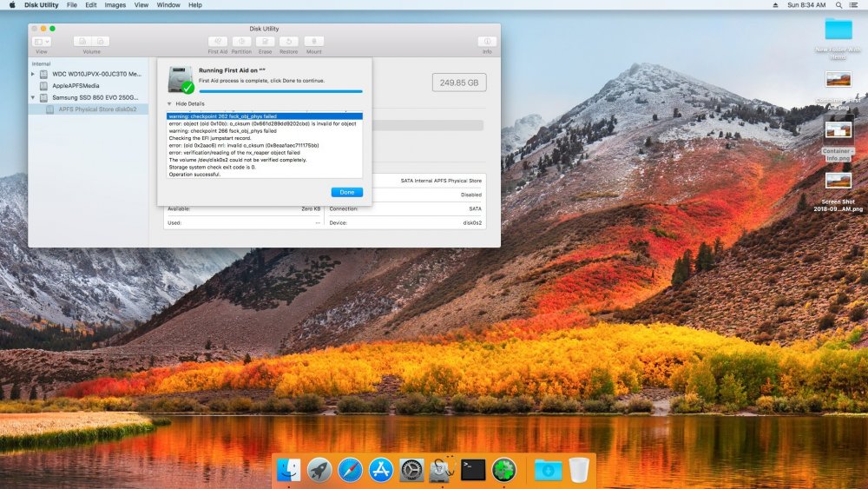Open the Apple menu
The width and height of the screenshot is (868, 489).
pyautogui.click(x=12, y=5)
